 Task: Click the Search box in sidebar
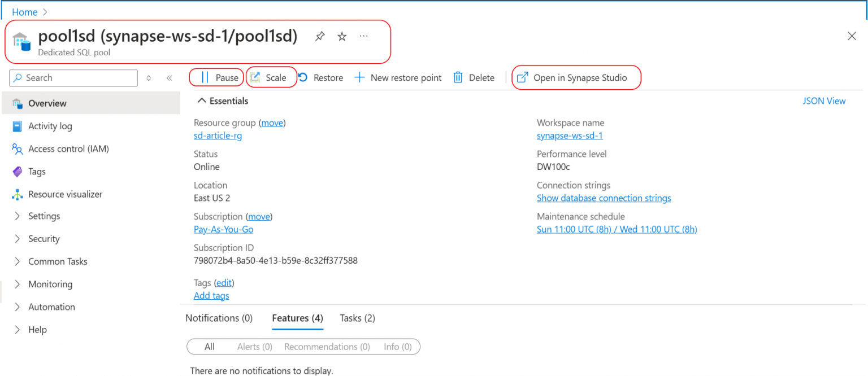pyautogui.click(x=73, y=78)
